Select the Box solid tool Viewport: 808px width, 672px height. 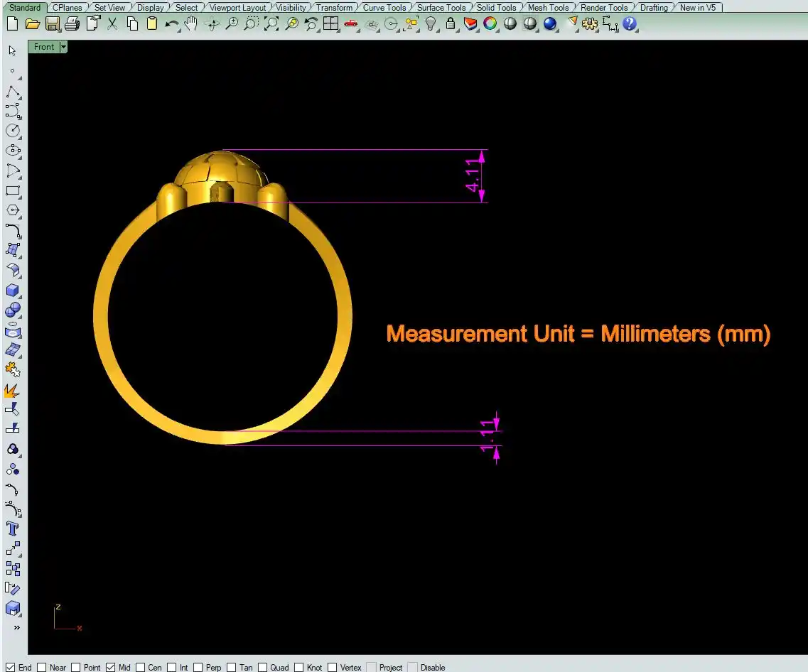13,290
